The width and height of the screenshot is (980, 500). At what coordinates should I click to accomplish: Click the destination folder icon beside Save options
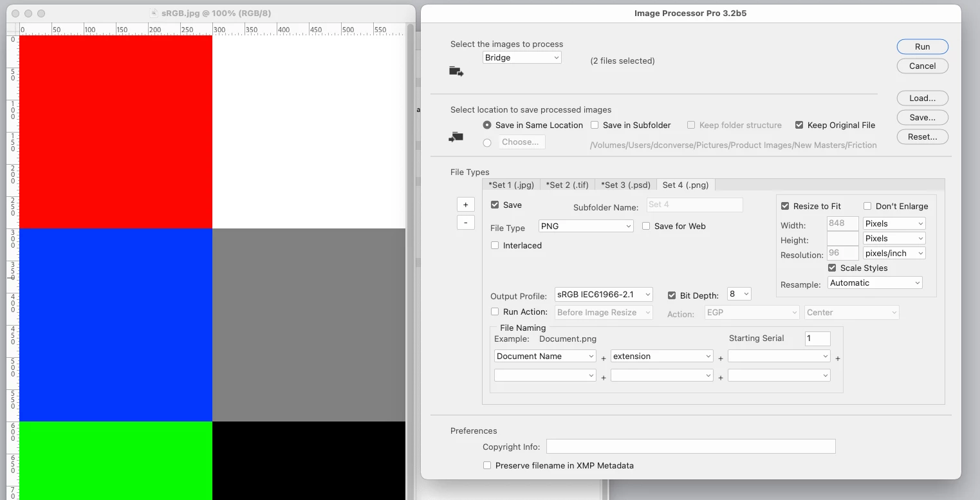(456, 136)
